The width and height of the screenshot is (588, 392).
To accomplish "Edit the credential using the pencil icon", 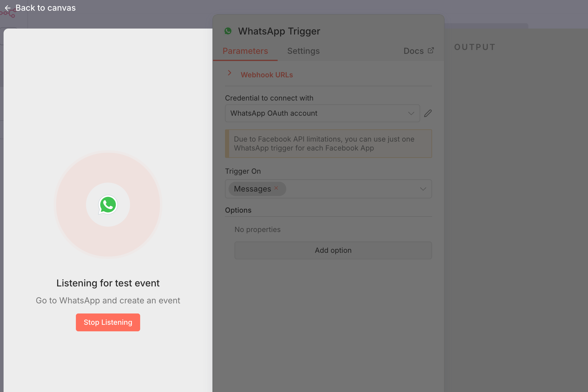I will pyautogui.click(x=428, y=113).
